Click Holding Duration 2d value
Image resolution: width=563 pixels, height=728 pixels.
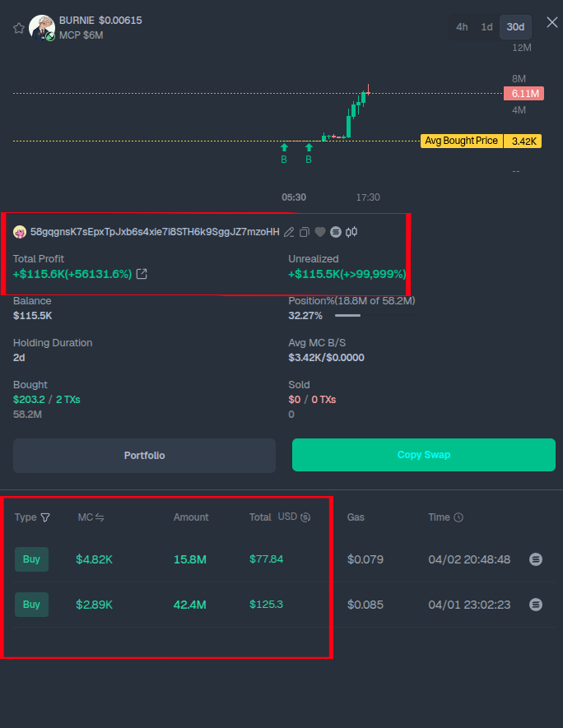pos(19,358)
